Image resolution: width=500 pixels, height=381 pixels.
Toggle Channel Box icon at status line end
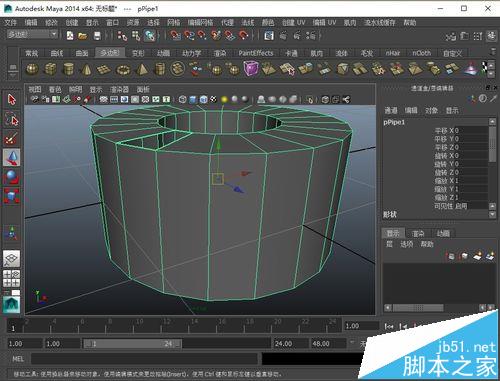click(491, 36)
